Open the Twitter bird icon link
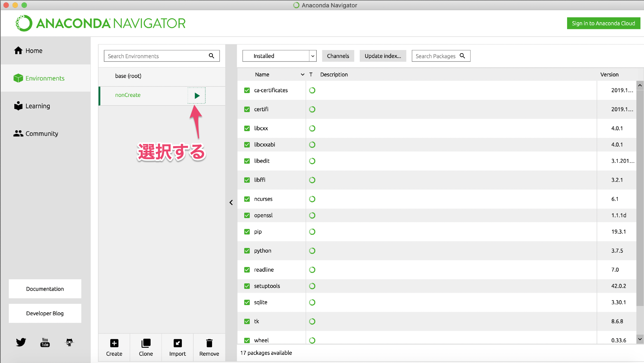Screen dimensions: 644x363 click(x=21, y=342)
